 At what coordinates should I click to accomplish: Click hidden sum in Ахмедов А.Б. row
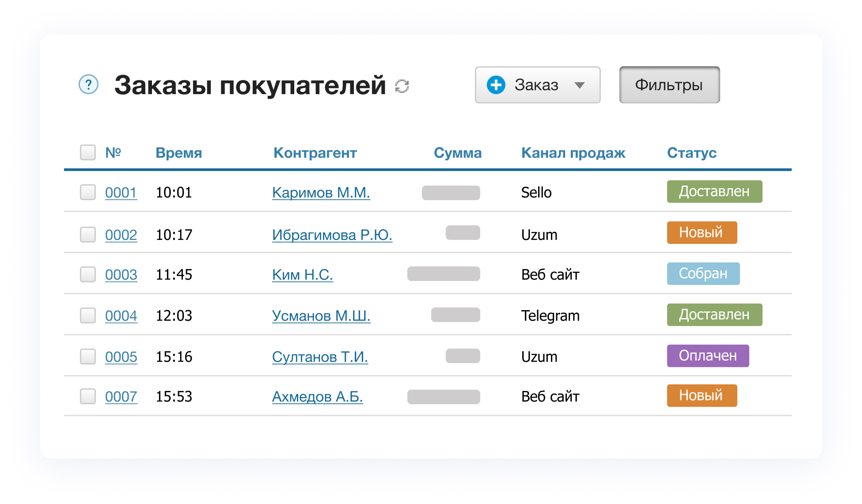pos(444,397)
